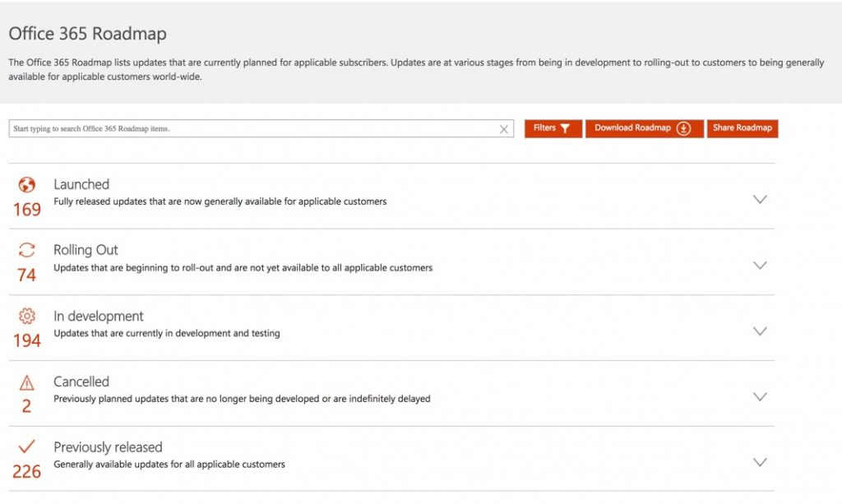The image size is (842, 504).
Task: Open the Filters panel
Action: pos(552,128)
